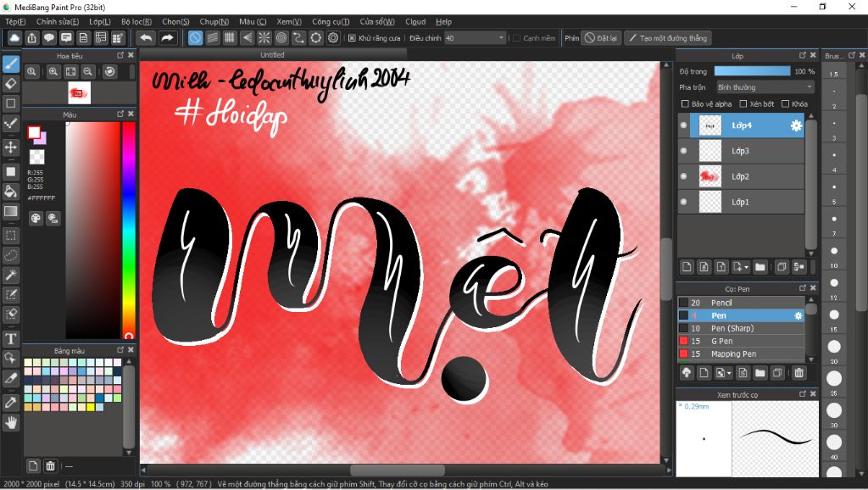Open the Lớp(L) menu

[x=100, y=21]
